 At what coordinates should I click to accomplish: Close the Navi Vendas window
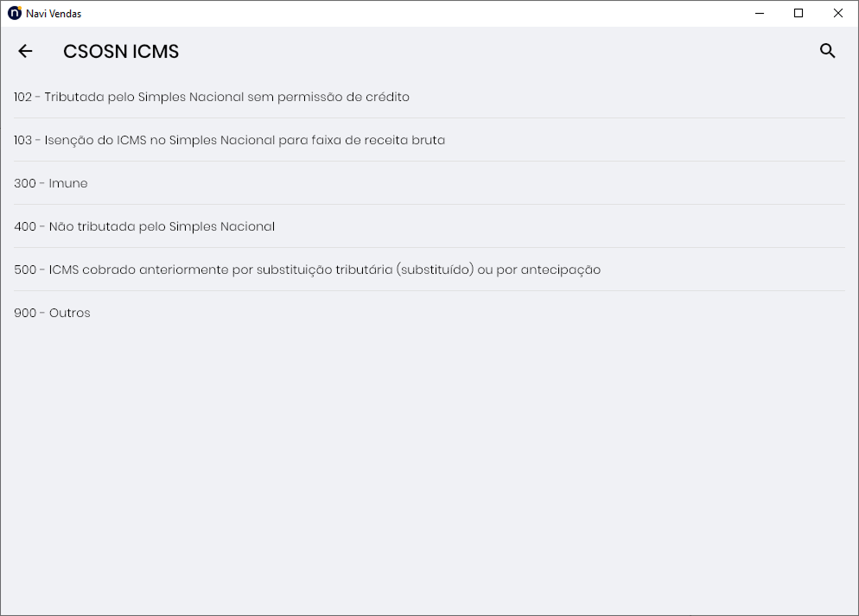[838, 13]
